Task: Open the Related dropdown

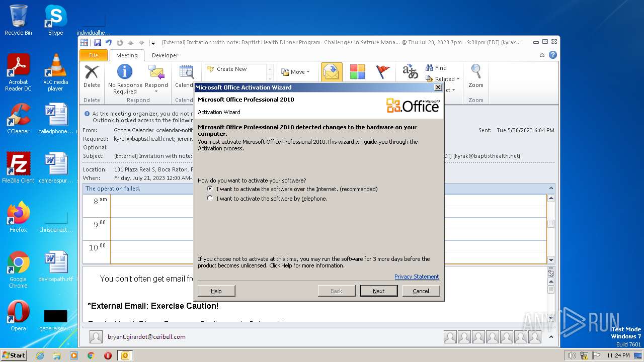Action: pos(443,79)
